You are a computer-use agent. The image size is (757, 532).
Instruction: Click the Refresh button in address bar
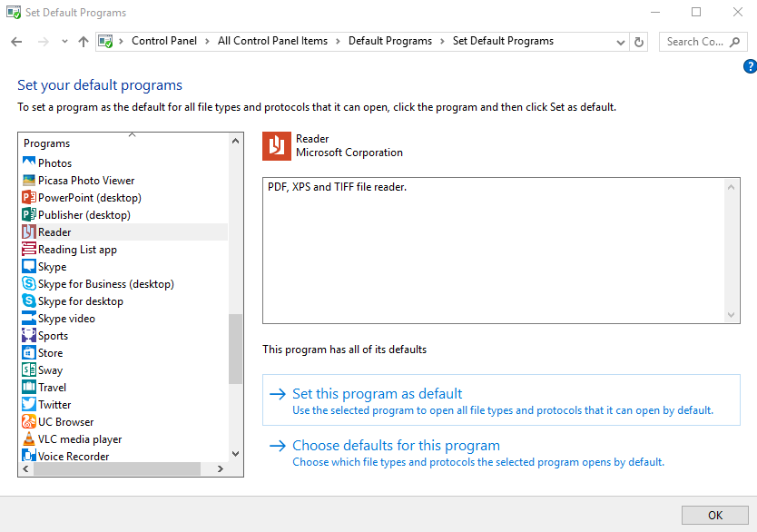(639, 42)
